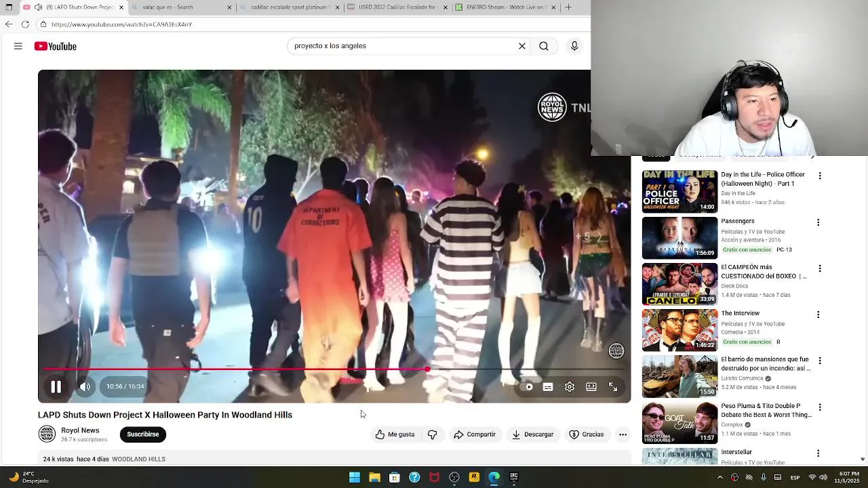
Task: Open the player settings gear
Action: click(570, 387)
